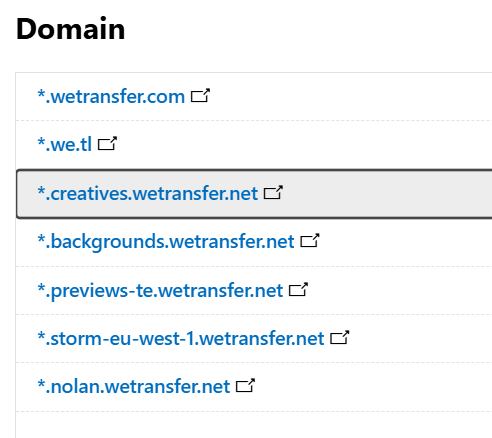Select the highlighted gray row's empty area
Screen dimensions: 492x438
coord(387,194)
